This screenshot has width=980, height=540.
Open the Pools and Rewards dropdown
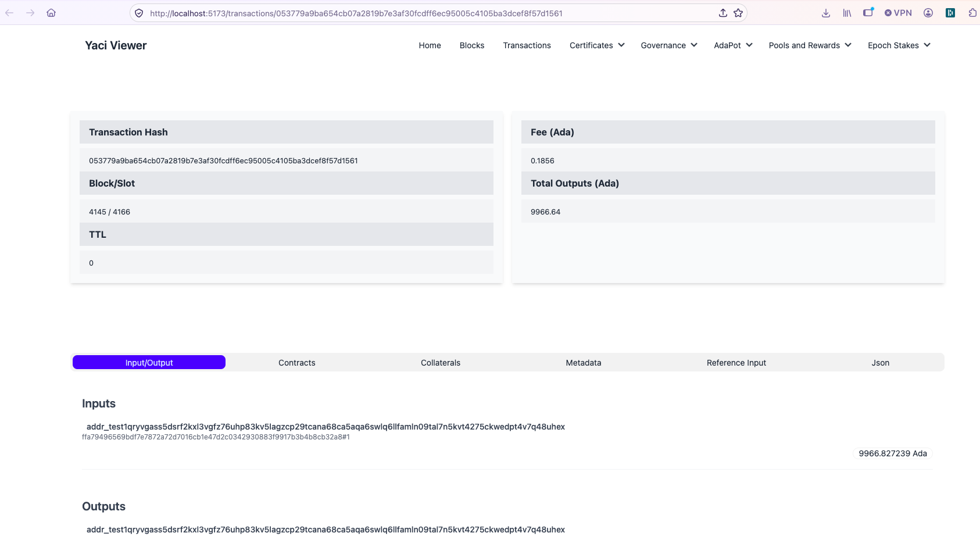(x=810, y=45)
